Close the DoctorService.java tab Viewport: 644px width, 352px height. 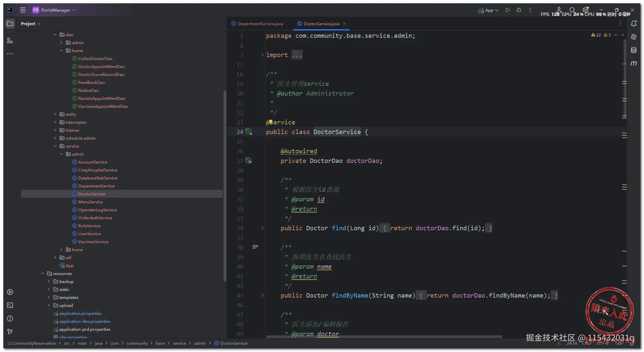pos(344,24)
